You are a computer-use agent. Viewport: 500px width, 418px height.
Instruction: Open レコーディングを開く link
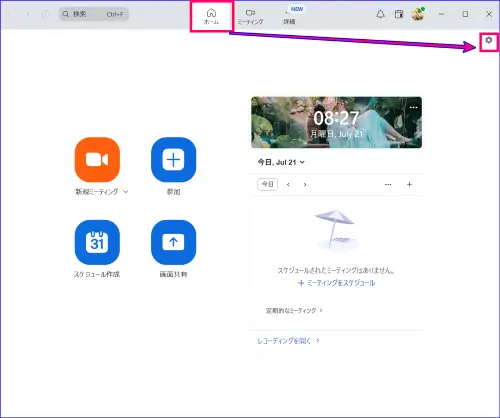288,341
